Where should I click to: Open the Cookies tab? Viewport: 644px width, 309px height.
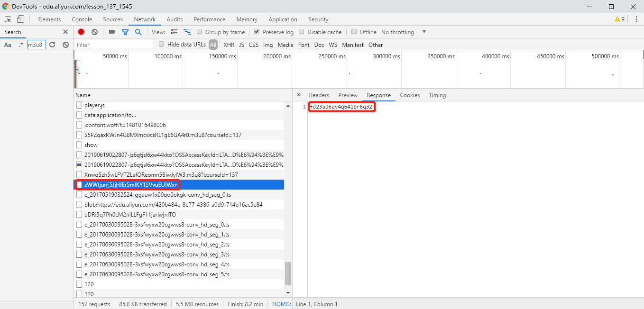click(x=410, y=95)
